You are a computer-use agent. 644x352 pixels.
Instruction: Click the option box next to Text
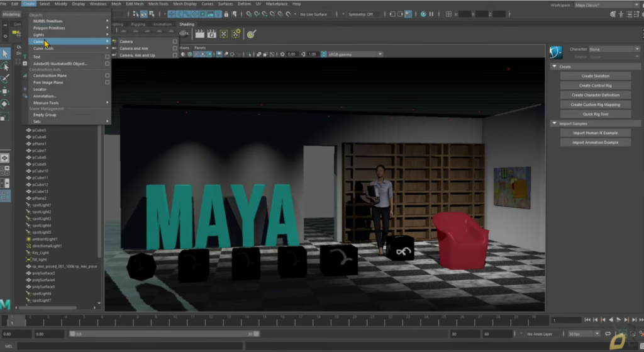pyautogui.click(x=107, y=57)
